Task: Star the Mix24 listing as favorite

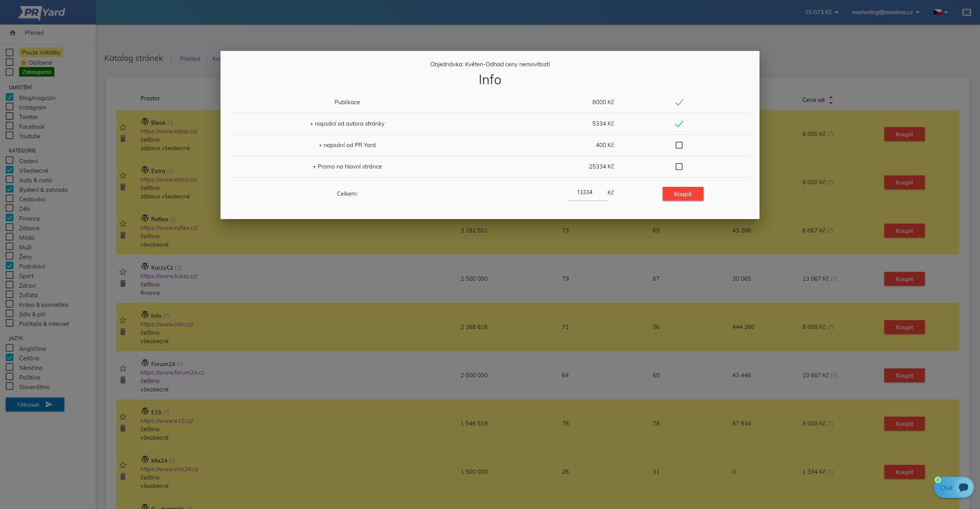Action: coord(123,465)
